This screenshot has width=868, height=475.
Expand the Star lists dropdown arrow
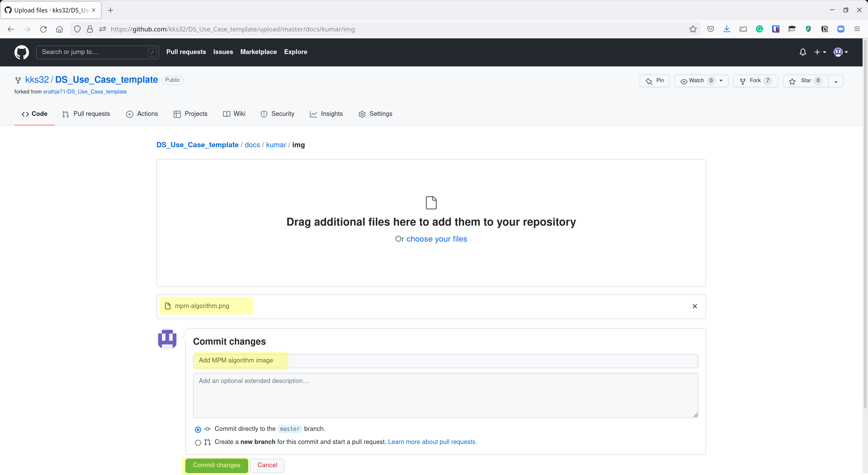836,81
